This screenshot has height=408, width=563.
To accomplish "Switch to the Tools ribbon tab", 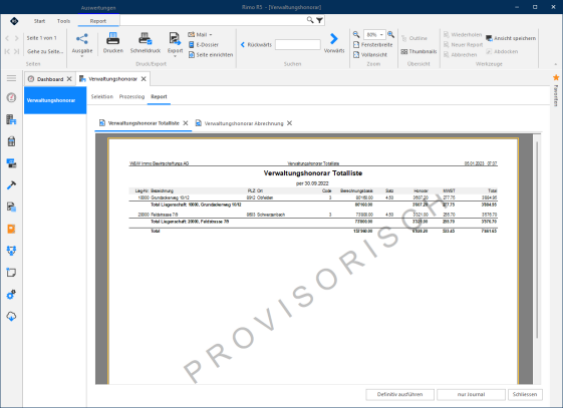I will (64, 21).
